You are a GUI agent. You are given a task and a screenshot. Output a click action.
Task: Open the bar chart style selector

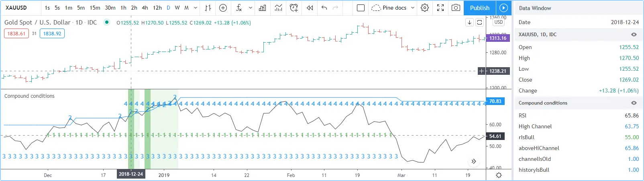click(x=208, y=8)
